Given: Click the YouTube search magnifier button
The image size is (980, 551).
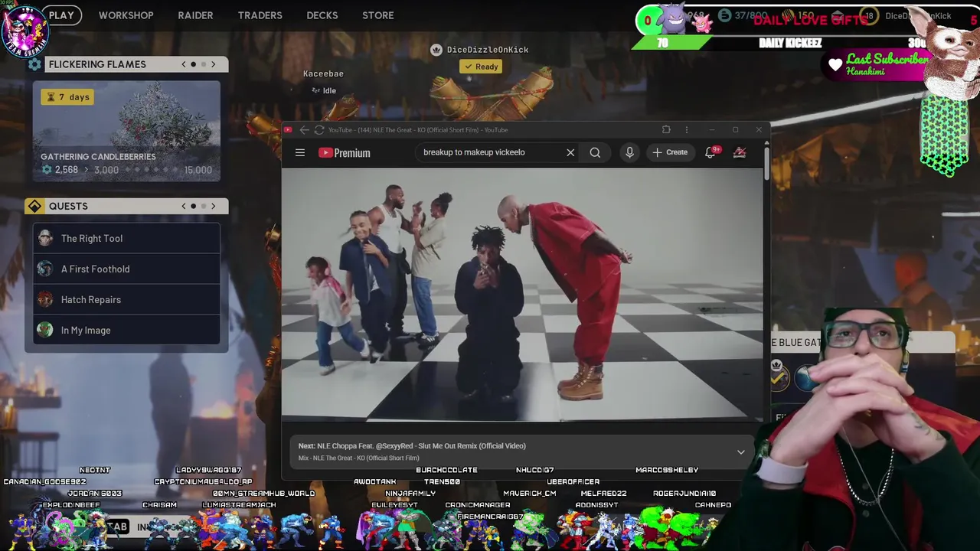Looking at the screenshot, I should 595,152.
